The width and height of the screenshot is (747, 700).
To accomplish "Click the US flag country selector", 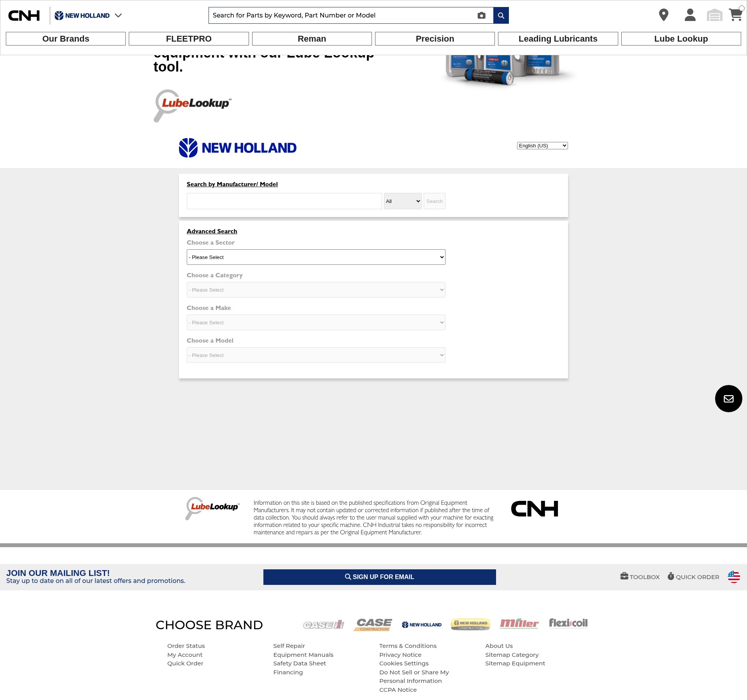I will pos(734,577).
